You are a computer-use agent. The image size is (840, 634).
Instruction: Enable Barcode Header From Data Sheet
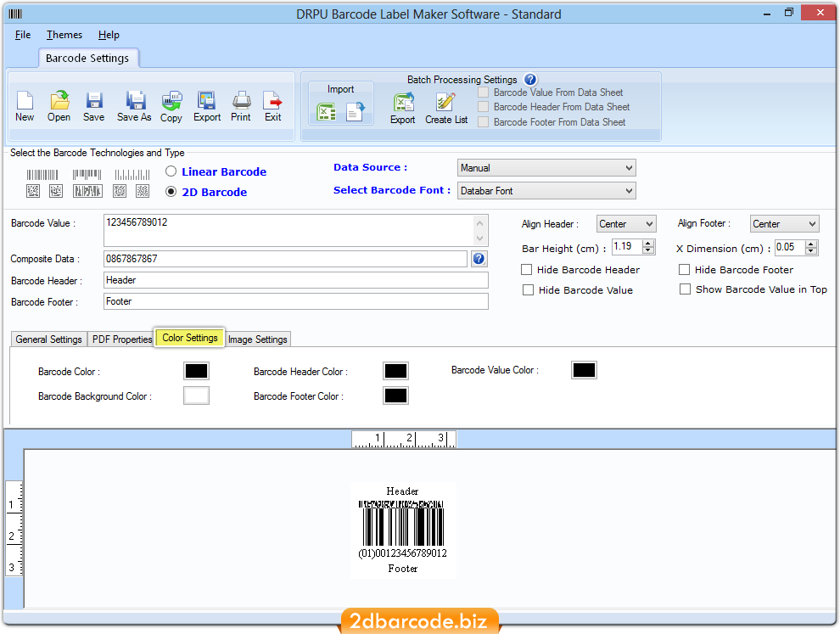pyautogui.click(x=484, y=107)
